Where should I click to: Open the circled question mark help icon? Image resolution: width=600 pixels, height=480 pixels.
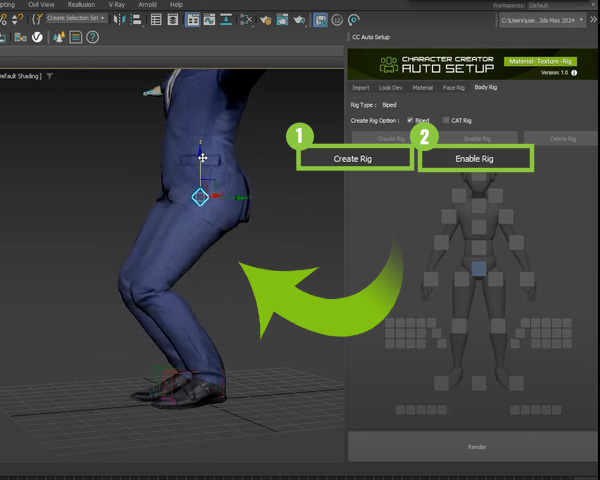[93, 37]
